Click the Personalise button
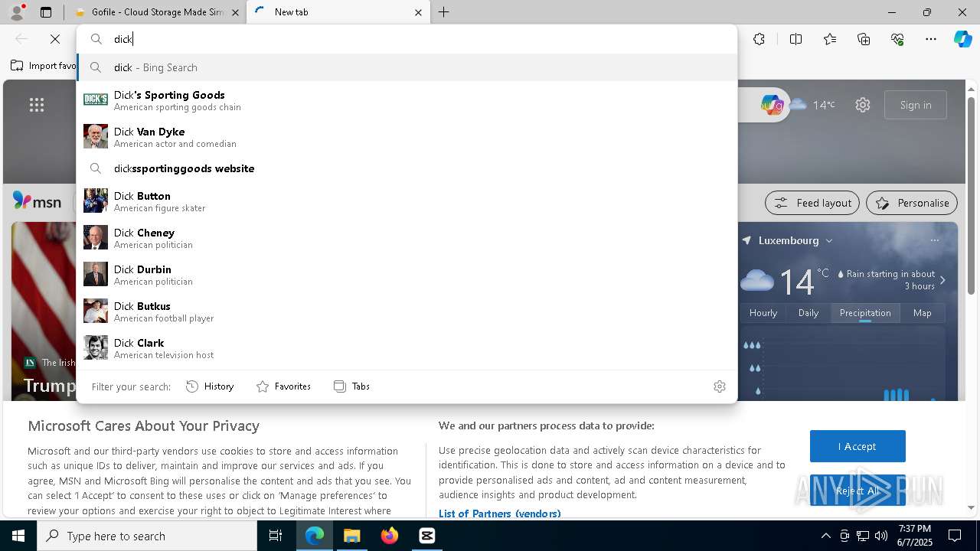The image size is (980, 551). [x=912, y=203]
